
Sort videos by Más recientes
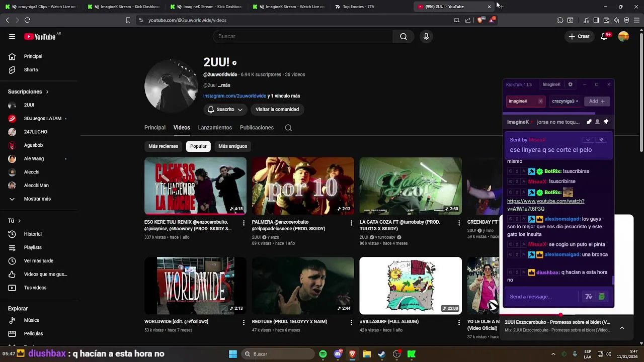click(163, 146)
